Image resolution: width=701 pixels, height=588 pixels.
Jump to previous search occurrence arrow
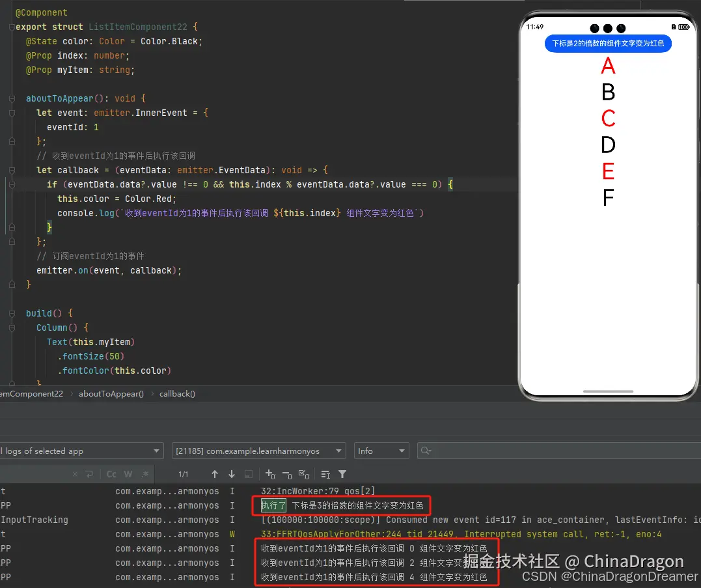215,474
